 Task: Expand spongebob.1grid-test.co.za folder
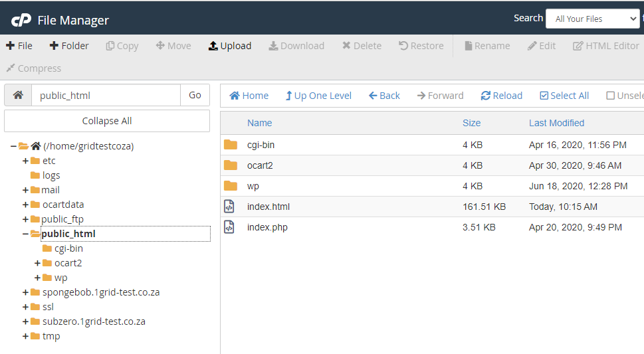25,292
